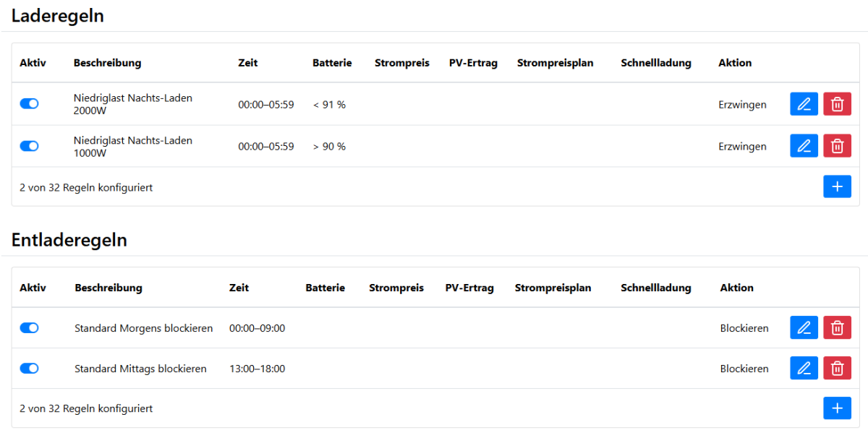
Task: Disable the Niedriglast Nachts-Laden 2000W toggle
Action: click(x=29, y=104)
